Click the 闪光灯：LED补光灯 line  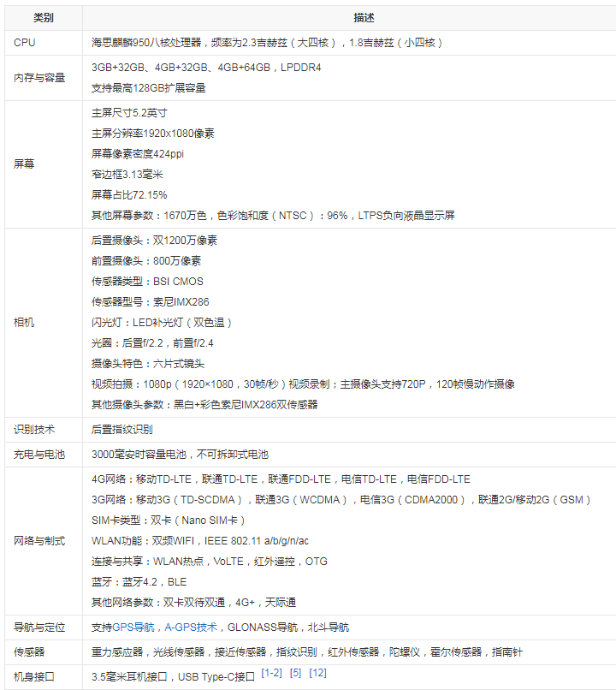[x=162, y=323]
